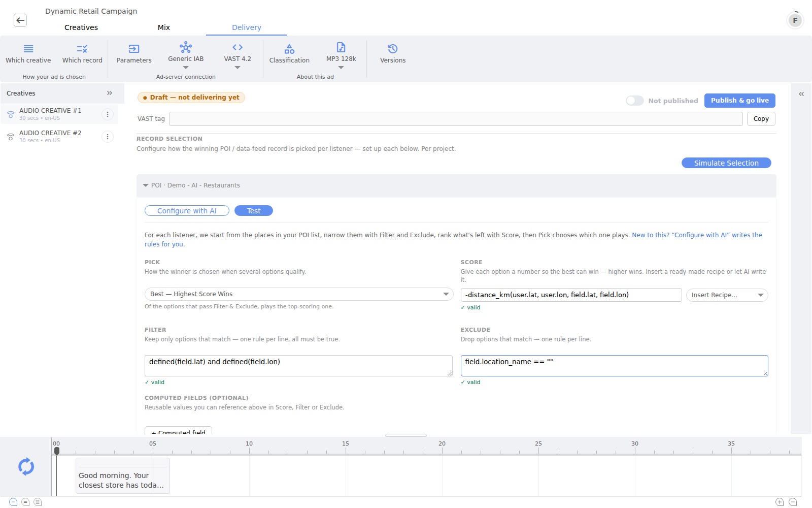Image resolution: width=812 pixels, height=508 pixels.
Task: Open MP3 128k dropdown arrow
Action: coord(341,68)
